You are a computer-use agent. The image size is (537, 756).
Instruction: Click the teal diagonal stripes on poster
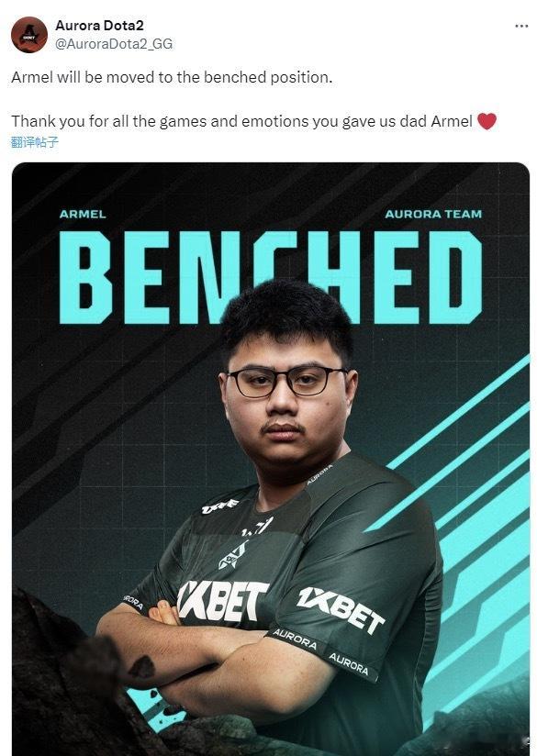(464, 530)
